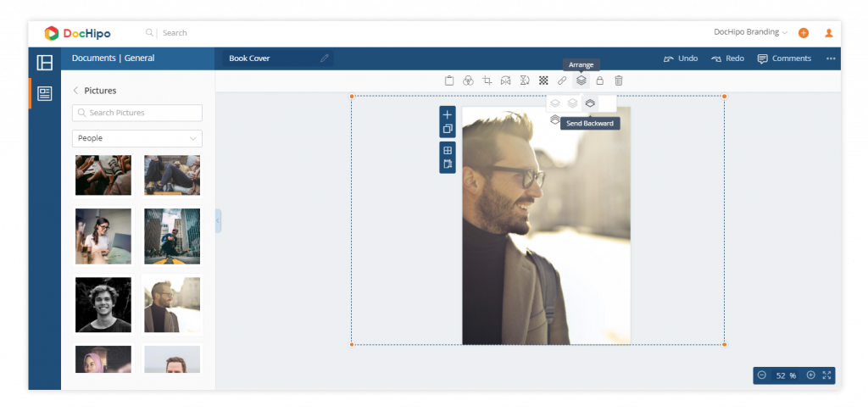Select the documents icon in the left sidebar
The width and height of the screenshot is (868, 411).
click(x=45, y=93)
